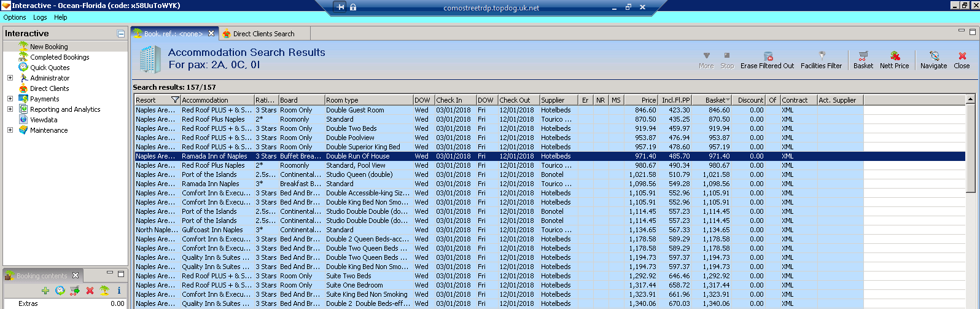
Task: Click the blue info icon in Booking contents
Action: [119, 291]
